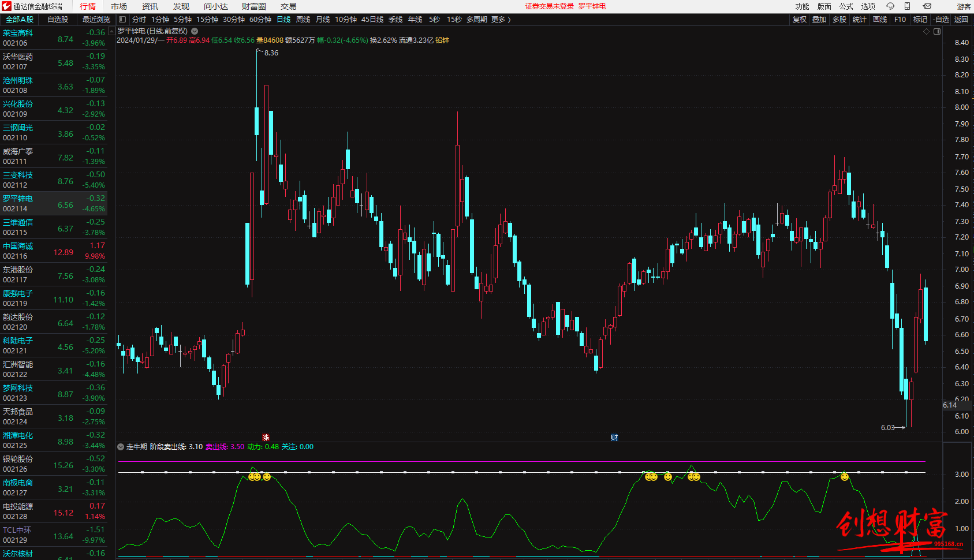Click 铅锌 sector label in quote line
Image resolution: width=974 pixels, height=560 pixels.
click(442, 40)
